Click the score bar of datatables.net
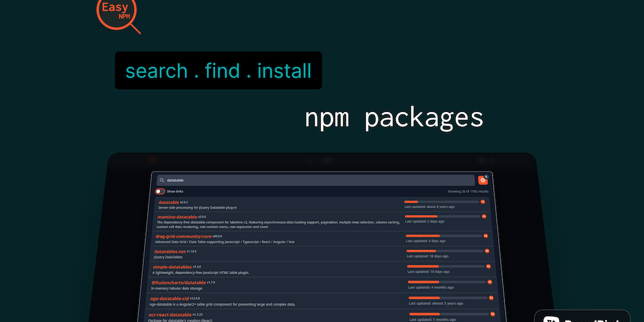644x322 pixels. [x=445, y=251]
